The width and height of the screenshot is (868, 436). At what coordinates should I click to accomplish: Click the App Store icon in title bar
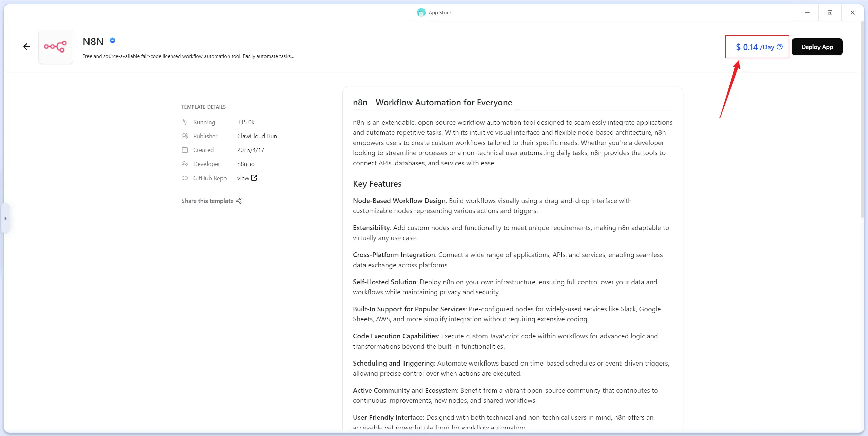pos(421,13)
